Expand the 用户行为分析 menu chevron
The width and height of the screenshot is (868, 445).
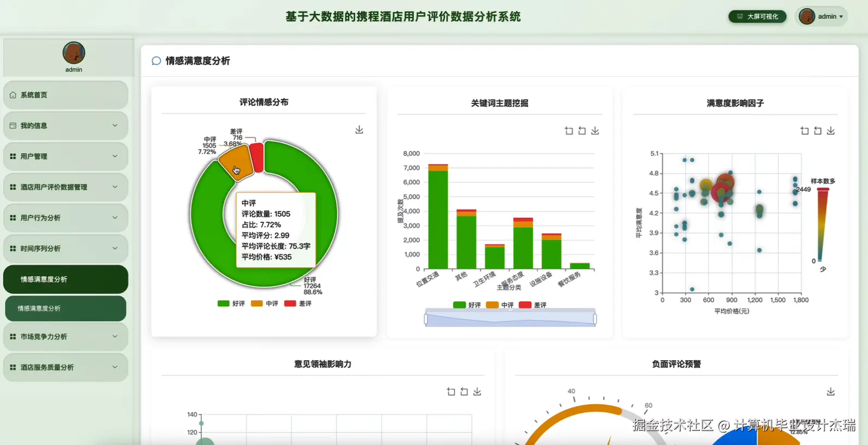pos(115,218)
